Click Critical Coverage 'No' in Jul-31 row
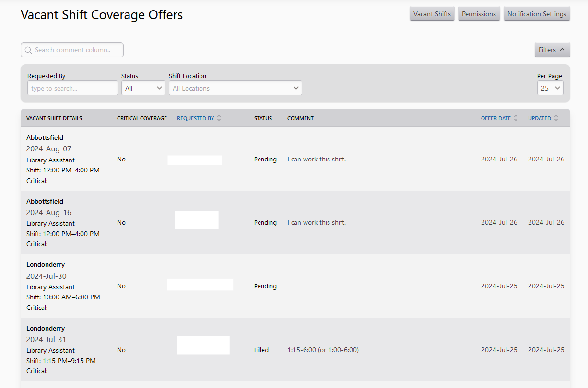The image size is (588, 388). click(x=121, y=350)
